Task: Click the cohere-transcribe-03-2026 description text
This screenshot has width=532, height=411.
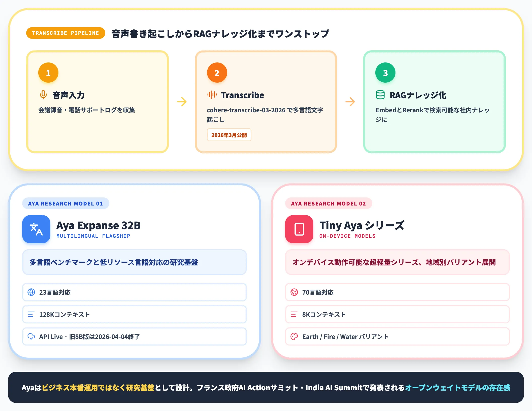Action: point(265,115)
